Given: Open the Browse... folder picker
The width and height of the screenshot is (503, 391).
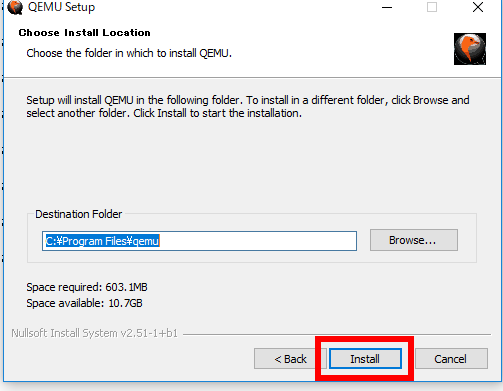Looking at the screenshot, I should point(413,240).
